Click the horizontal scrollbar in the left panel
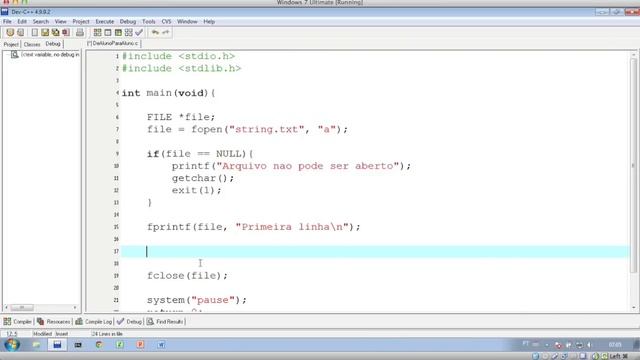Image resolution: width=640 pixels, height=360 pixels. coord(22,307)
